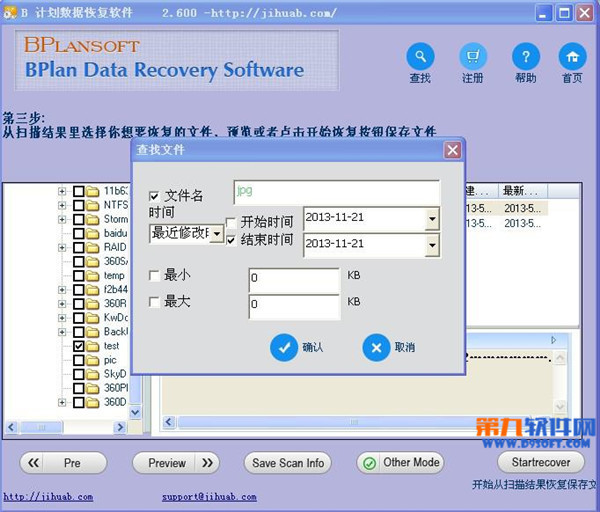Close the 查找文件 dialog
The height and width of the screenshot is (512, 600).
452,150
